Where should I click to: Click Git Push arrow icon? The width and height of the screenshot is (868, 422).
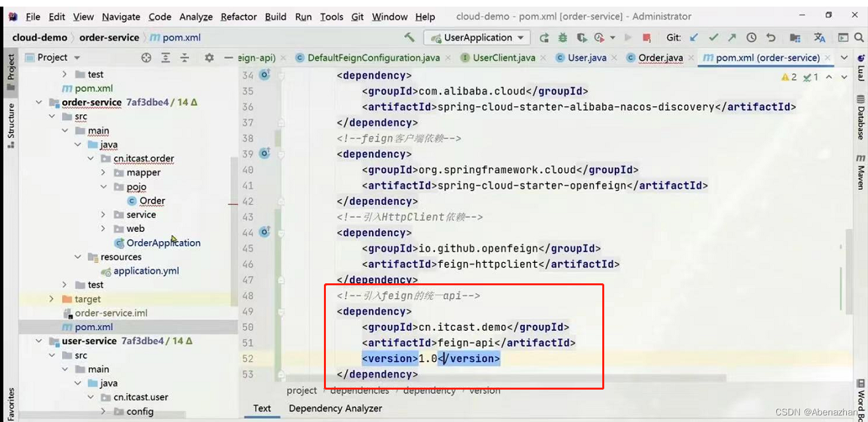click(x=732, y=38)
